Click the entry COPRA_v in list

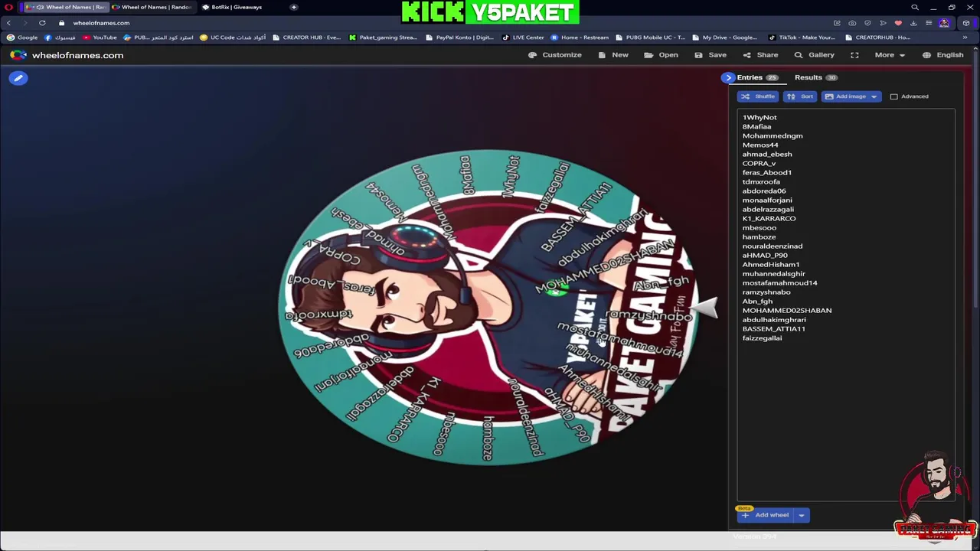(759, 163)
